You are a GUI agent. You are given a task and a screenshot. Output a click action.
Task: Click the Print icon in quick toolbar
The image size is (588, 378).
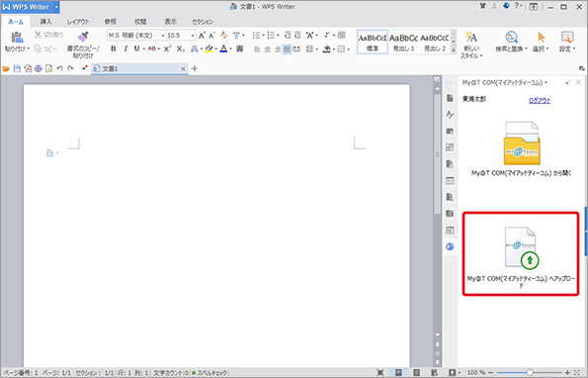click(x=38, y=68)
